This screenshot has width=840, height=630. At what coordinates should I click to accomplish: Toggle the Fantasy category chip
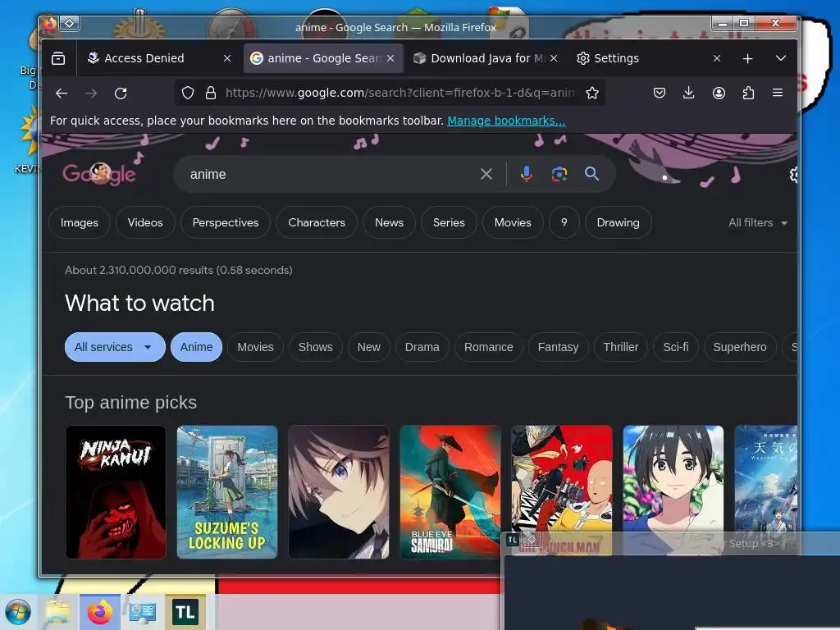558,347
